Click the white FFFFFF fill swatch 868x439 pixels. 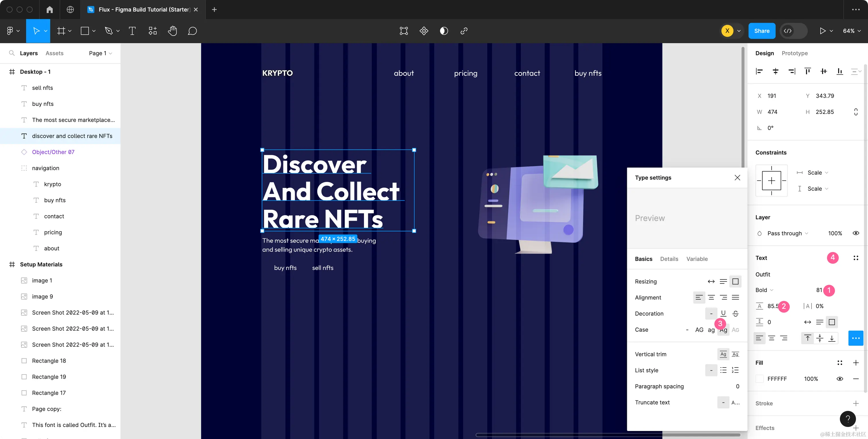(759, 379)
